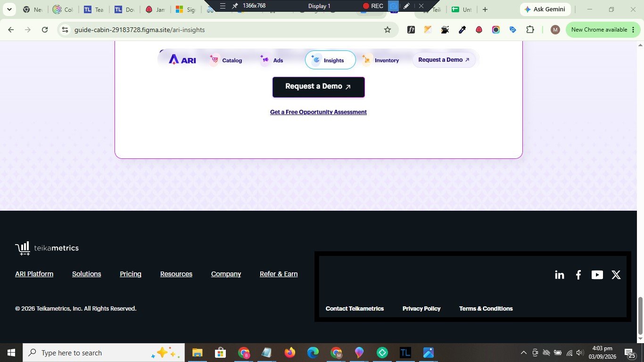Open the M profile avatar
The image size is (644, 362).
pyautogui.click(x=555, y=30)
